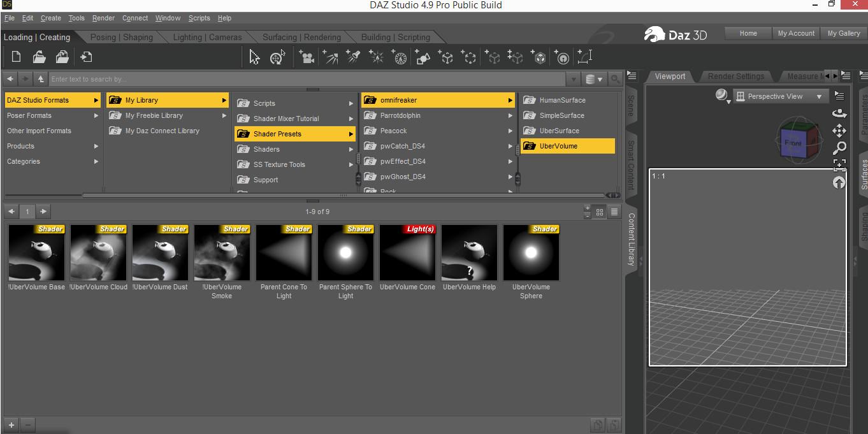Viewport: 868px width, 434px height.
Task: Create a new camera from the toolbar
Action: click(x=307, y=57)
